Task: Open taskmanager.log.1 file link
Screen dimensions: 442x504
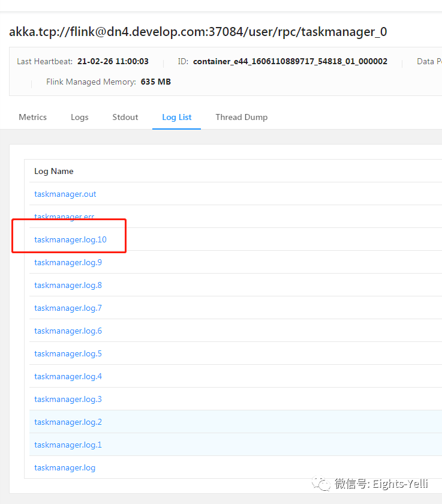Action: [x=68, y=445]
